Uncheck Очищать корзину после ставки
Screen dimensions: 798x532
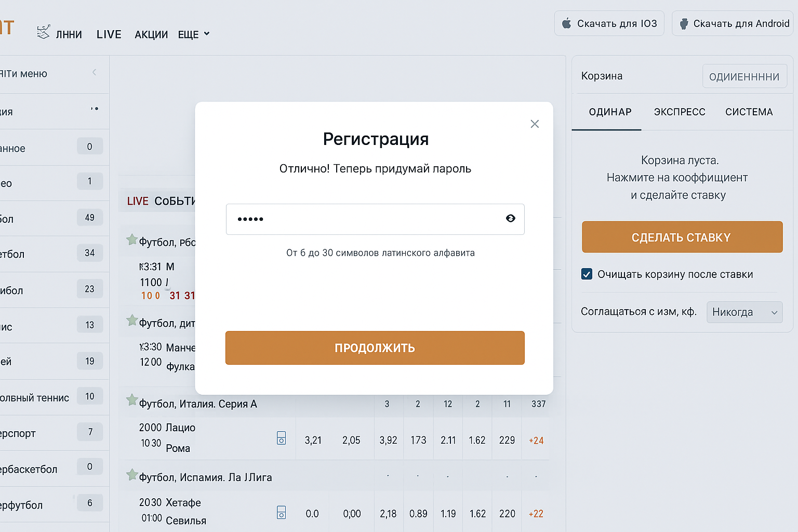[x=587, y=274]
